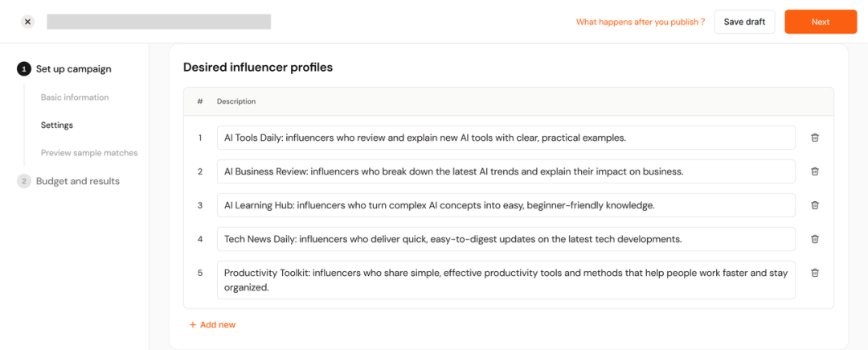Focus the Productivity Toolkit description field

[506, 280]
